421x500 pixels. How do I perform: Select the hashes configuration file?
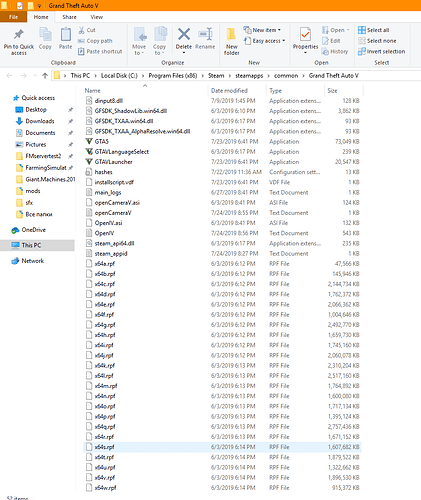222,172
